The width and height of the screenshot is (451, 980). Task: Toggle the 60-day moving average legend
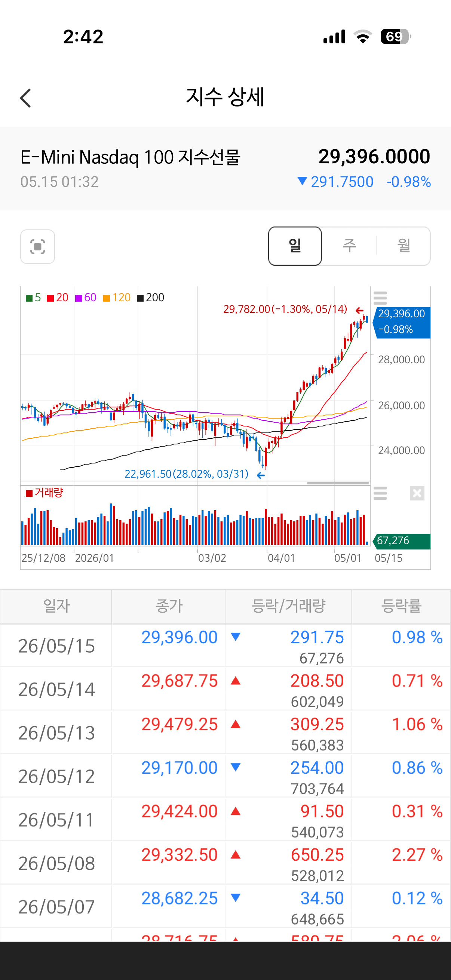86,298
